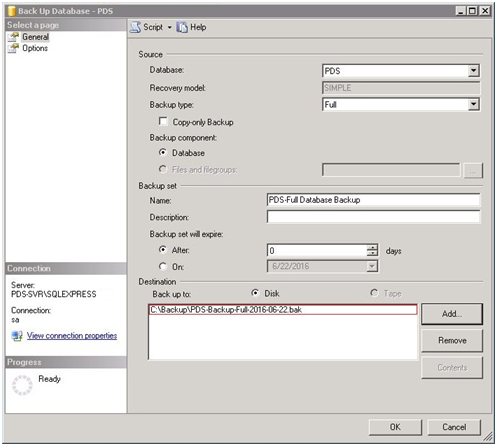Expand the Database combo box
Viewport: 497px width, 446px height.
click(x=473, y=71)
